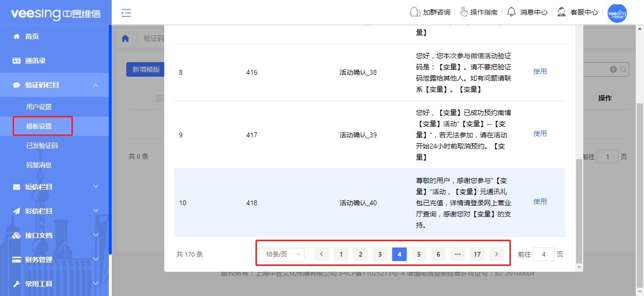This screenshot has width=644, height=296.
Task: Expand the 接口文档 menu chevron
Action: pos(96,235)
